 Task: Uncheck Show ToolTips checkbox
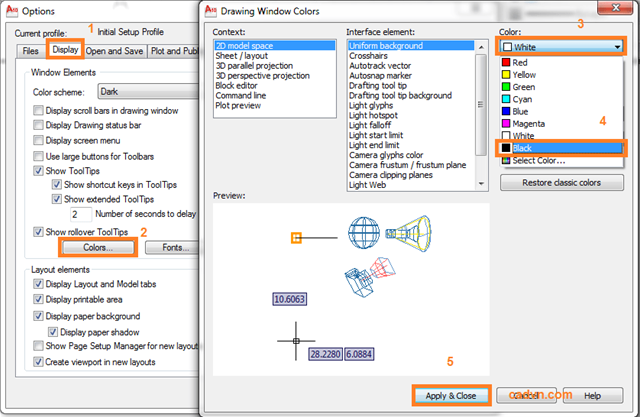(x=38, y=171)
